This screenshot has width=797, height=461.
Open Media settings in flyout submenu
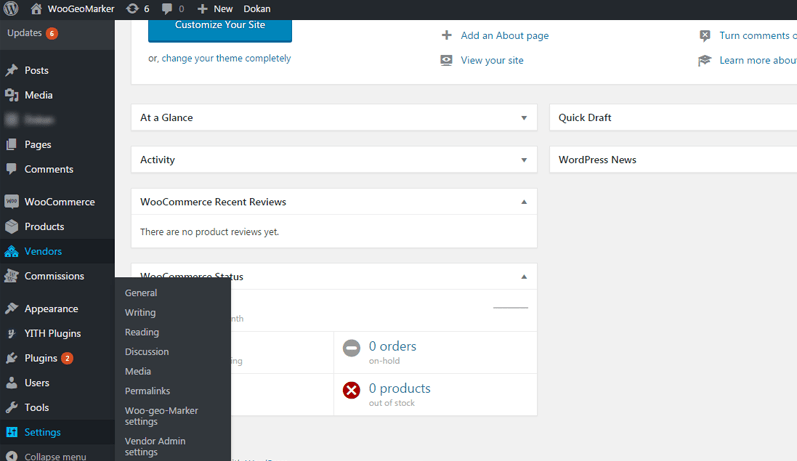[138, 372]
